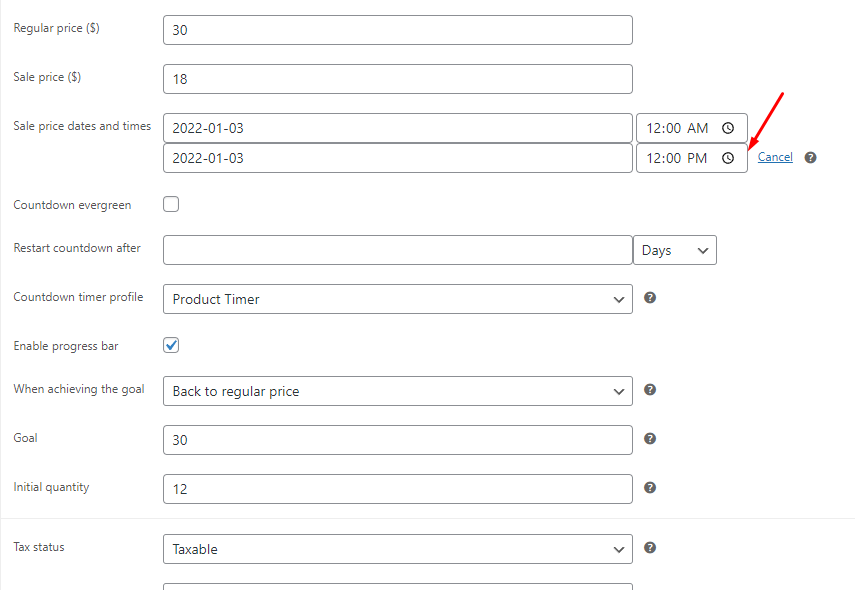
Task: Show help tooltip for When achieving the goal
Action: click(650, 390)
